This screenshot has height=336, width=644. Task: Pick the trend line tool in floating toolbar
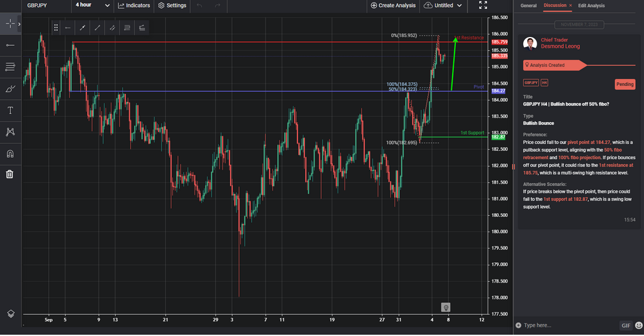(97, 28)
